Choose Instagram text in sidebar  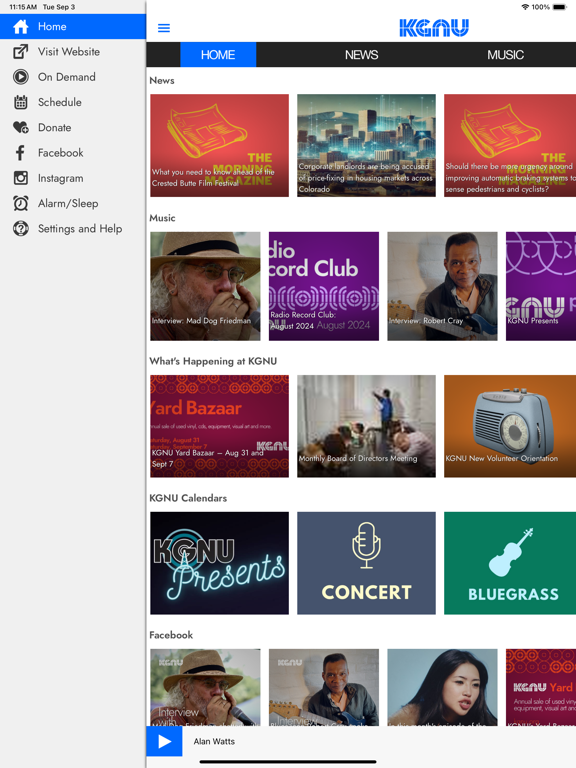point(60,178)
